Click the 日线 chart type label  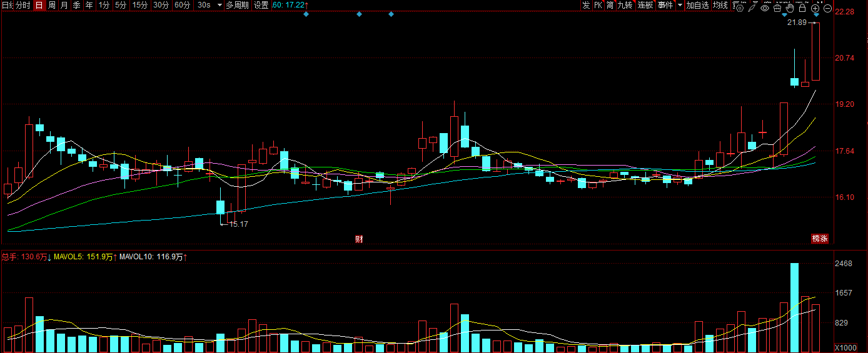(x=7, y=5)
